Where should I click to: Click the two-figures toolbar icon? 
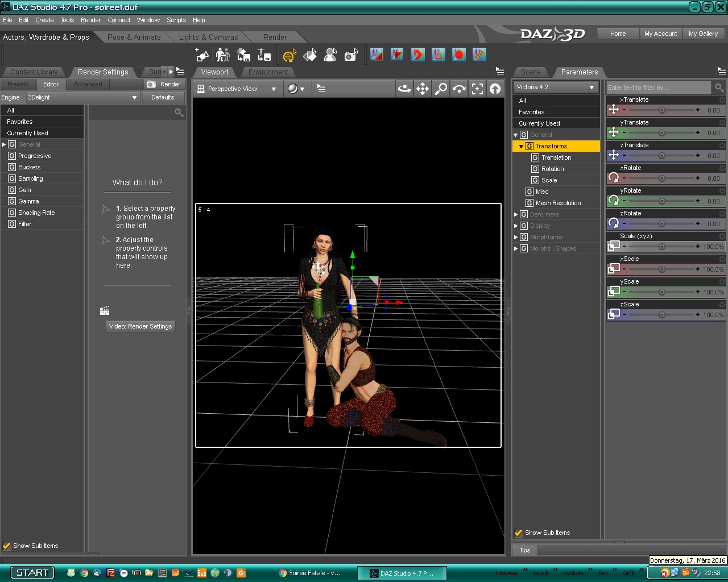click(x=223, y=55)
